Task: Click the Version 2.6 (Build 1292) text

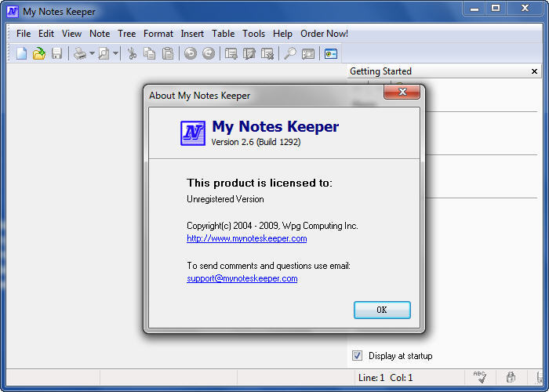Action: pyautogui.click(x=256, y=142)
